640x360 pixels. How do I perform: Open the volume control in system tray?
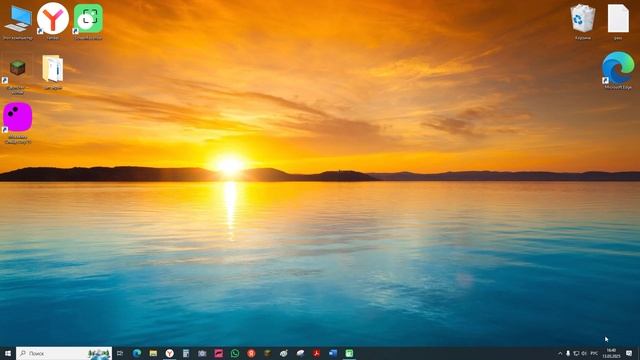click(584, 353)
